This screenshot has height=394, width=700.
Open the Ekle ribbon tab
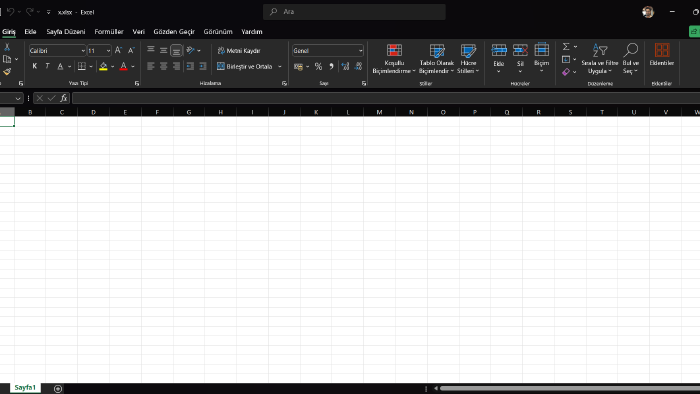tap(30, 32)
